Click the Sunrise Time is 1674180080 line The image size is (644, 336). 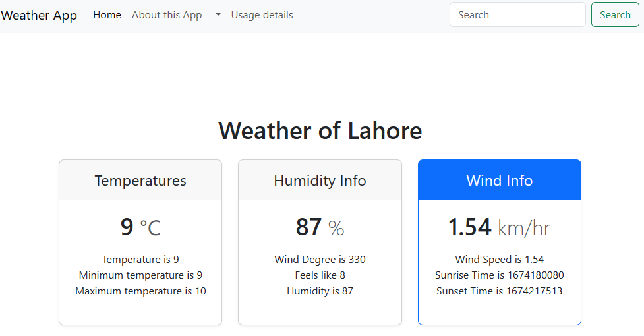499,275
